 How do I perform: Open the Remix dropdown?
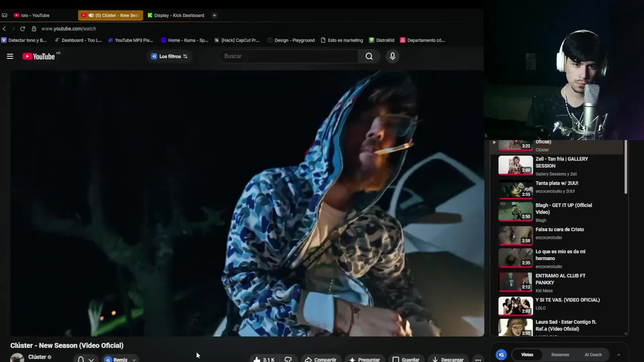(120, 359)
